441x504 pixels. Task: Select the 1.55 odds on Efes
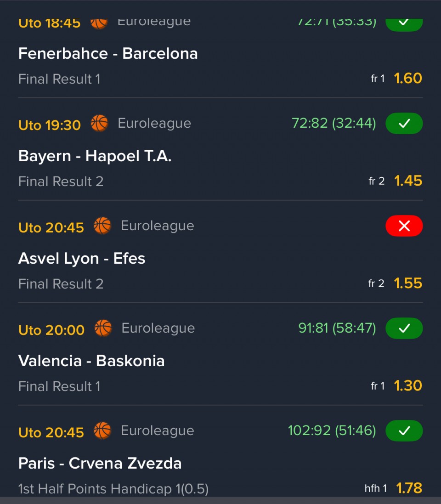point(408,283)
